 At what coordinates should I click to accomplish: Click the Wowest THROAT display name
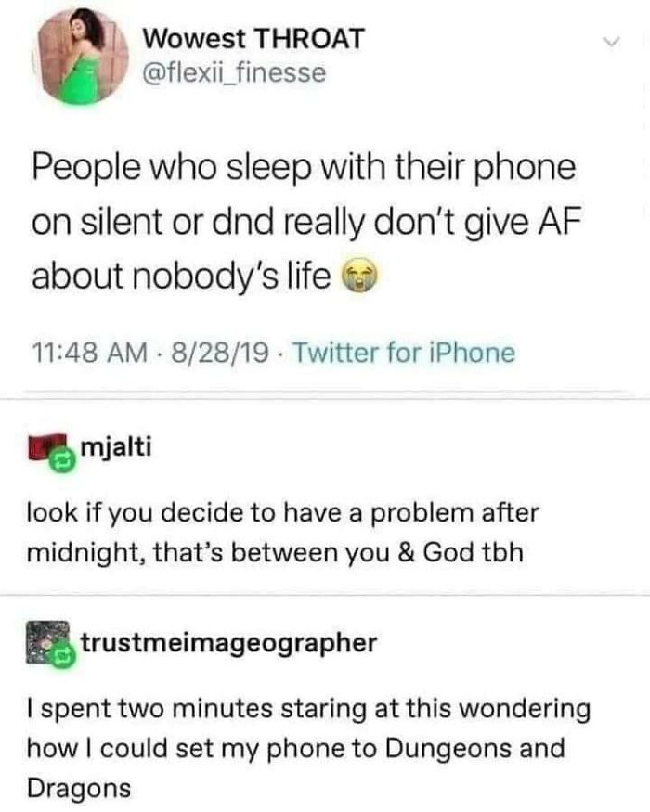[254, 38]
